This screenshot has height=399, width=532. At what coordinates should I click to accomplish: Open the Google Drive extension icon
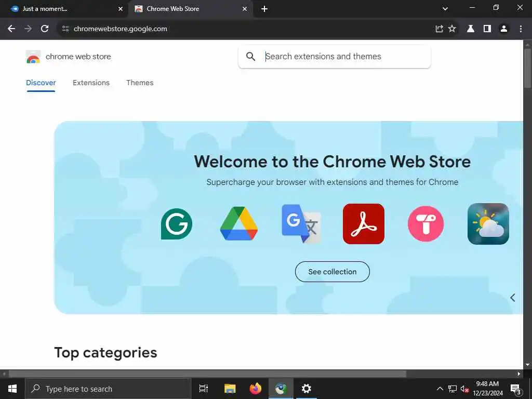tap(239, 224)
